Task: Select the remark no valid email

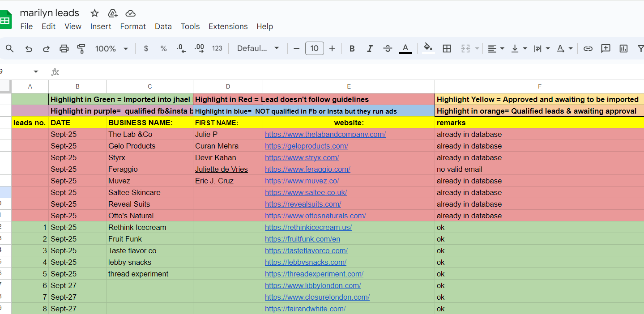Action: coord(539,169)
